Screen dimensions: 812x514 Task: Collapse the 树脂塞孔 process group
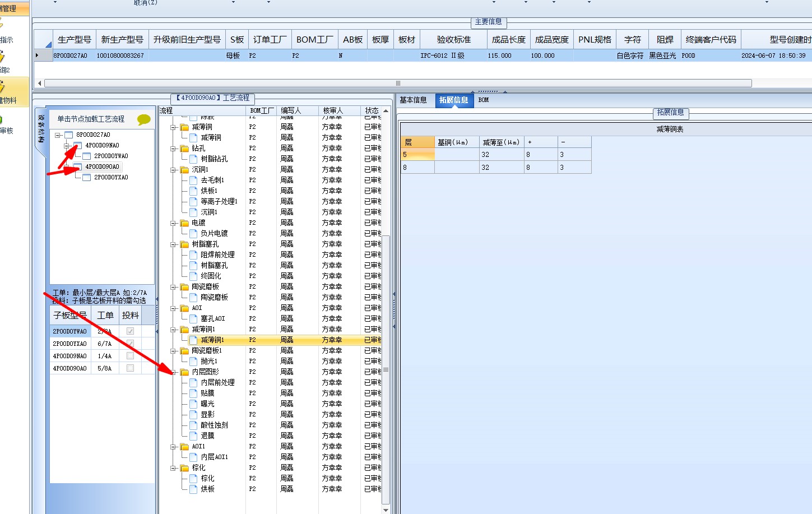[x=173, y=244]
